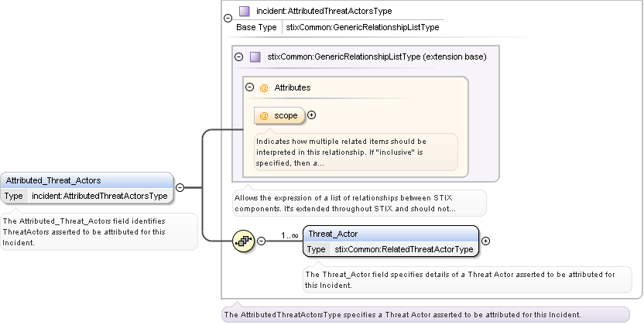This screenshot has height=325, width=644.
Task: Expand the scope attribute details
Action: (x=312, y=115)
